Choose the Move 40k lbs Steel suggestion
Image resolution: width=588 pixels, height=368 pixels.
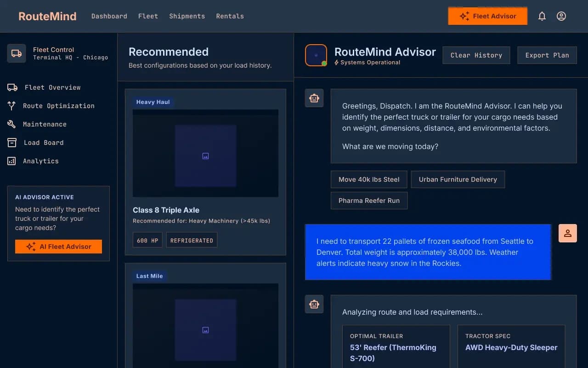(x=369, y=179)
